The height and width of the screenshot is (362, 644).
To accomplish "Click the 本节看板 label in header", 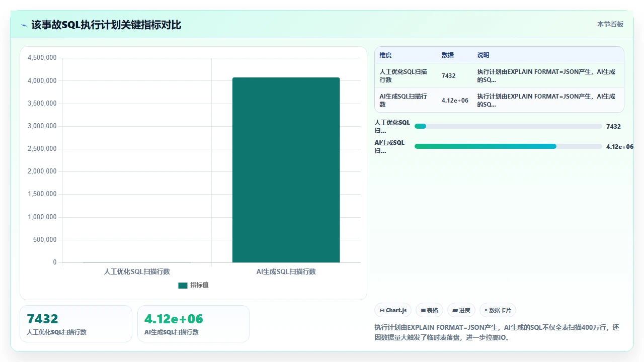I will [x=610, y=24].
